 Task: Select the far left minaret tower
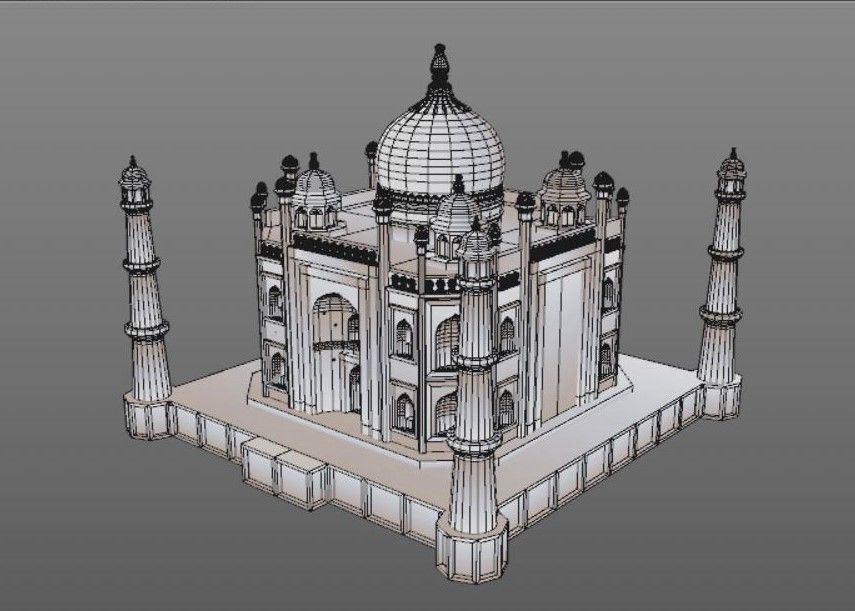[144, 297]
